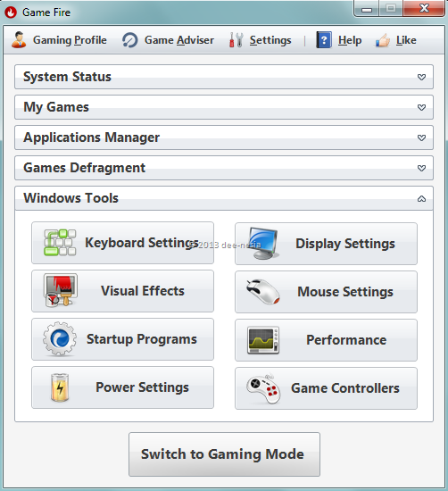Click the Startup Programs gear icon

60,339
